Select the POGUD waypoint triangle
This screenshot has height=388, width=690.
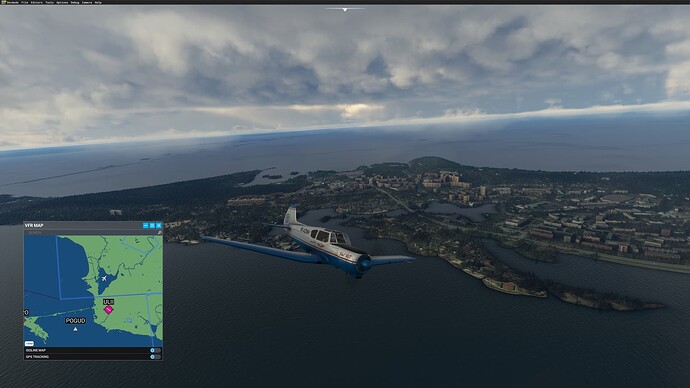[75, 329]
